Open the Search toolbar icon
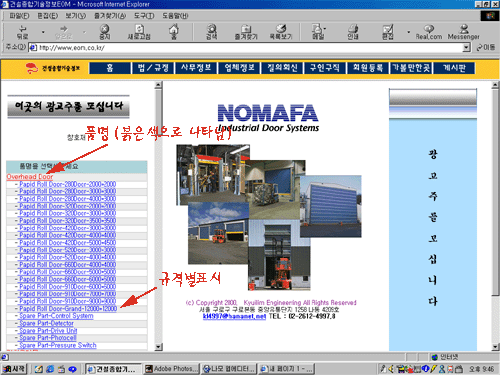 point(211,32)
